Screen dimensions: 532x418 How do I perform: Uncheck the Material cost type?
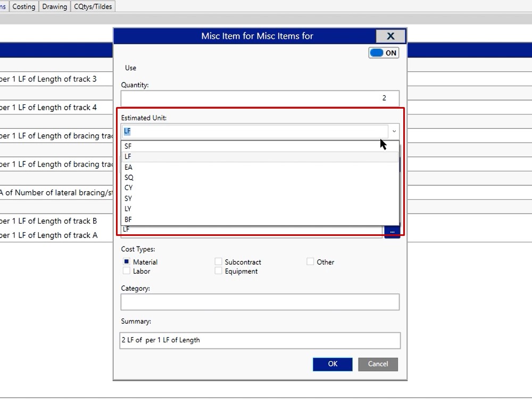(127, 261)
